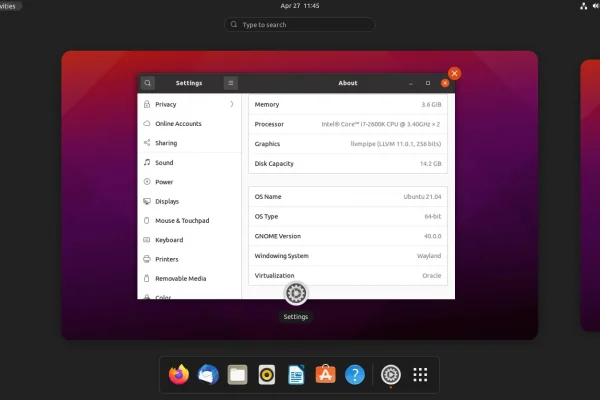Maximize the Settings window

coord(428,83)
